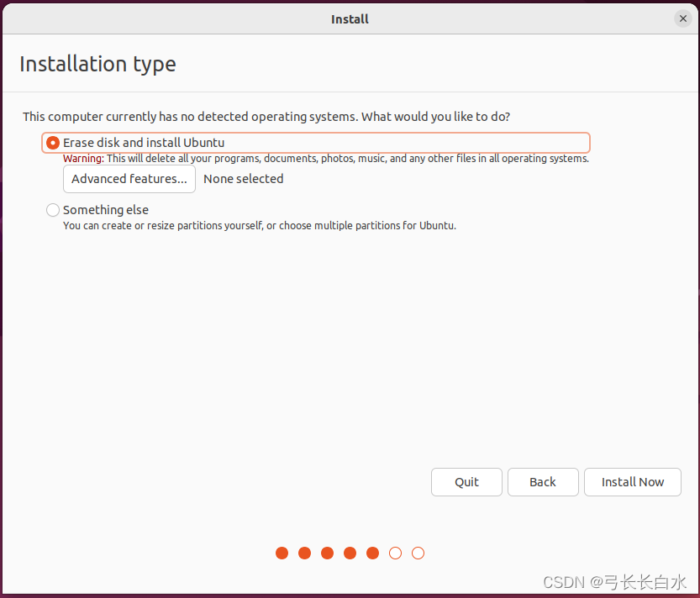Click the 'None selected' status text

click(x=244, y=179)
